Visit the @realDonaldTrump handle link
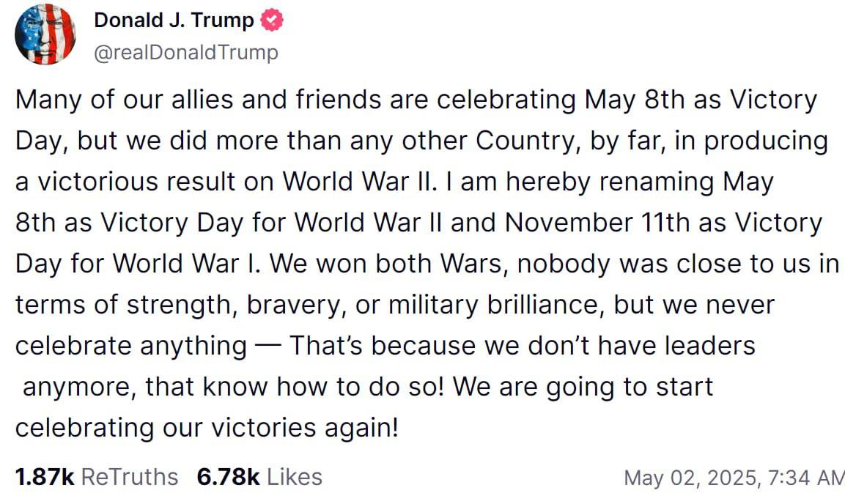The height and width of the screenshot is (504, 845). pyautogui.click(x=186, y=52)
